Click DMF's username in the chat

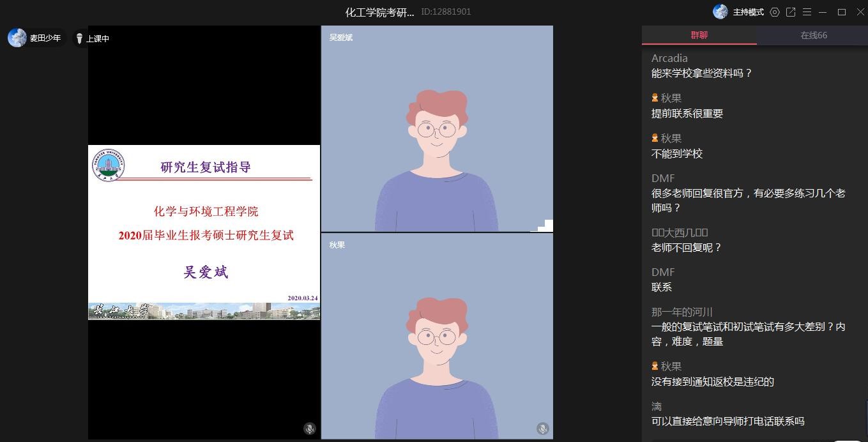point(662,178)
